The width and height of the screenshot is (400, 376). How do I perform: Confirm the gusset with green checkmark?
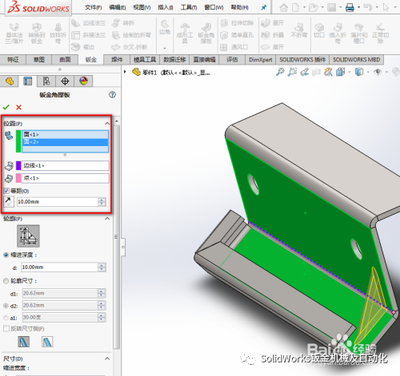point(6,107)
